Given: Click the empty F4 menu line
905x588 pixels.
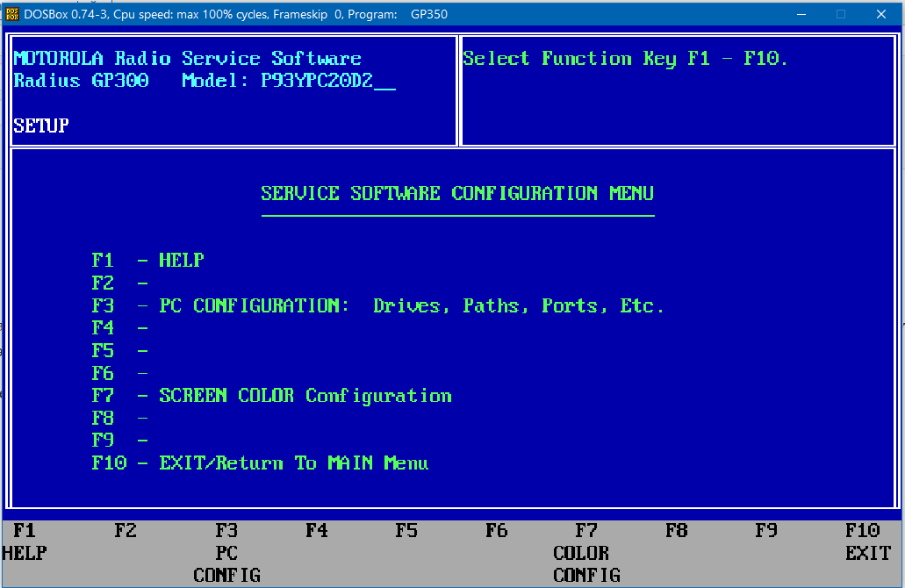Looking at the screenshot, I should 120,327.
